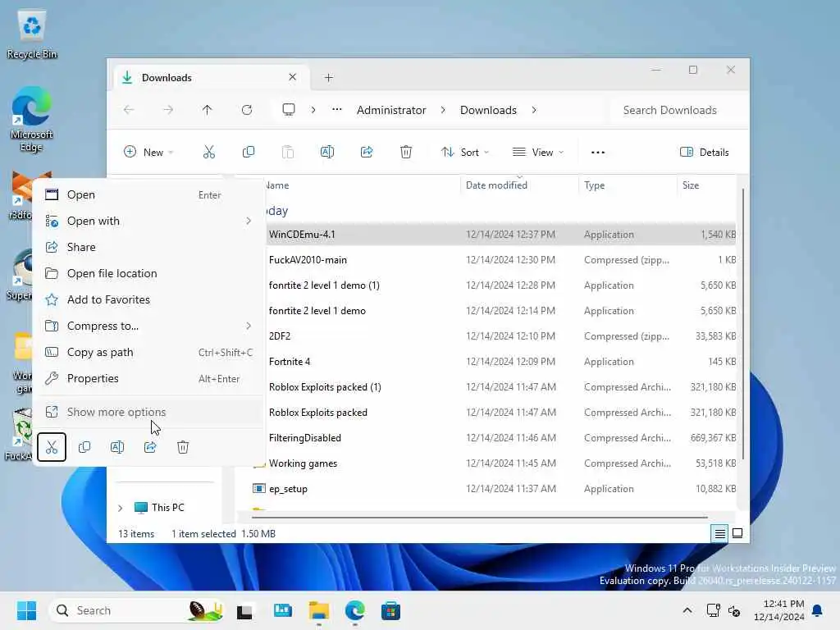The height and width of the screenshot is (630, 840).
Task: Select the ep_setup application
Action: click(493, 489)
